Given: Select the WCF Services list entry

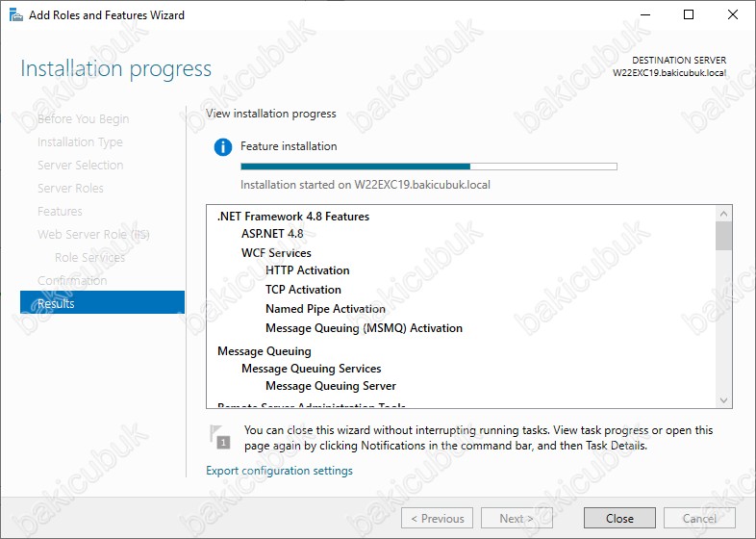Looking at the screenshot, I should pyautogui.click(x=276, y=253).
